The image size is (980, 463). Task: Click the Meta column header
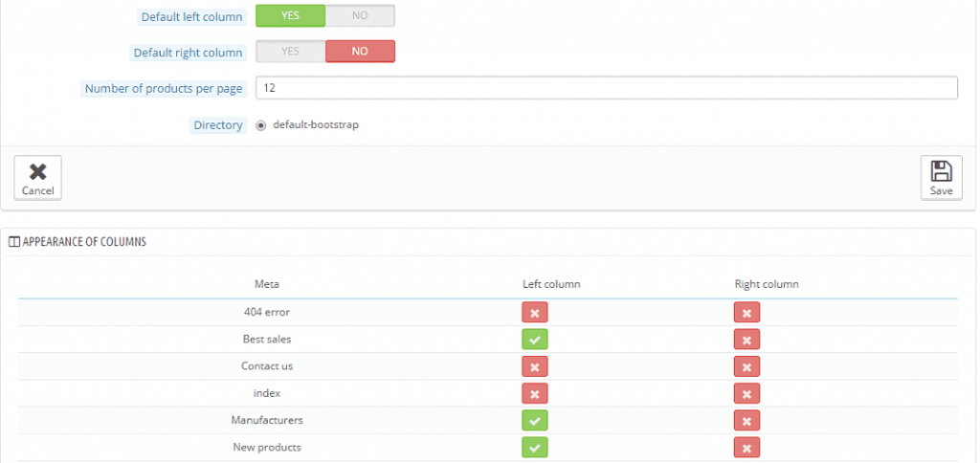[267, 284]
